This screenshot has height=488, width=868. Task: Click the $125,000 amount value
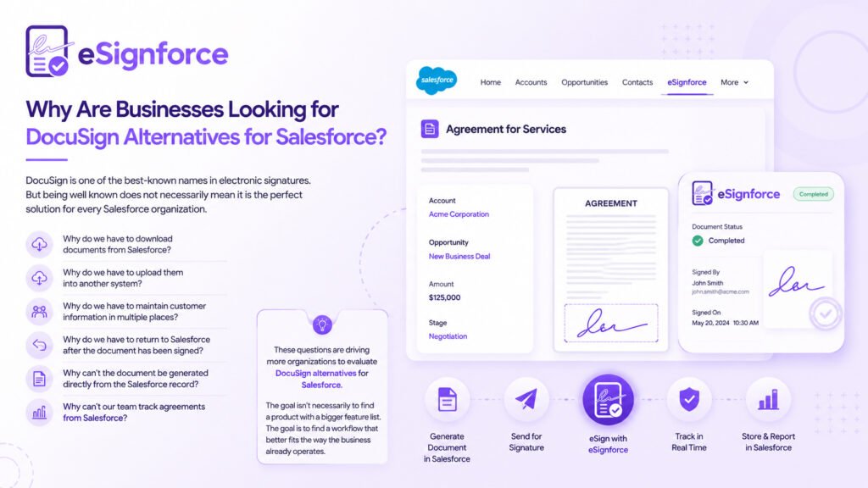coord(444,297)
